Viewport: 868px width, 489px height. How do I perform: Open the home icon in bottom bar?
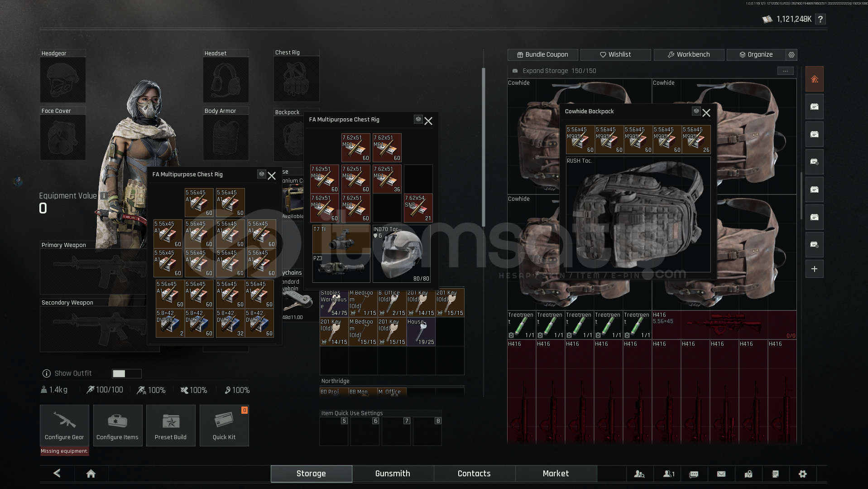point(91,474)
